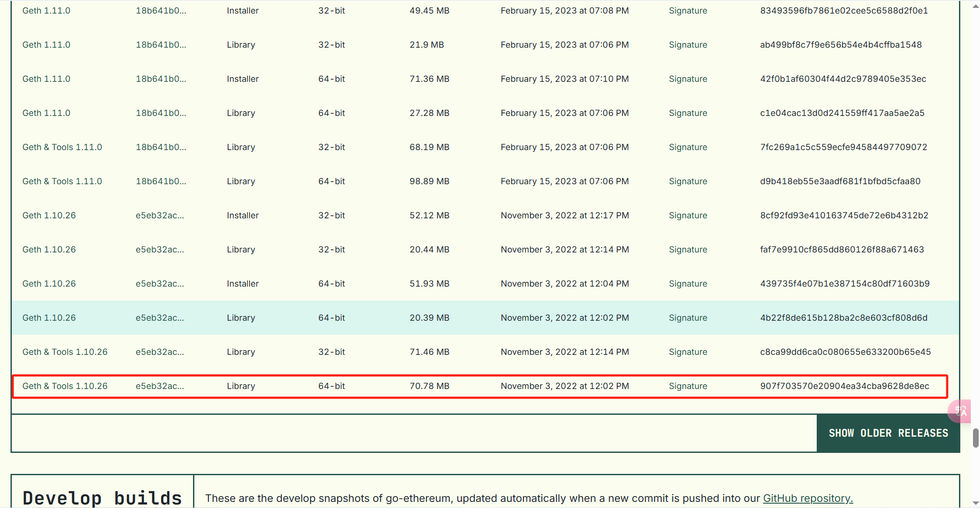Open commit e5eb32ac in the 52.12 MB row
The width and height of the screenshot is (980, 508).
160,215
